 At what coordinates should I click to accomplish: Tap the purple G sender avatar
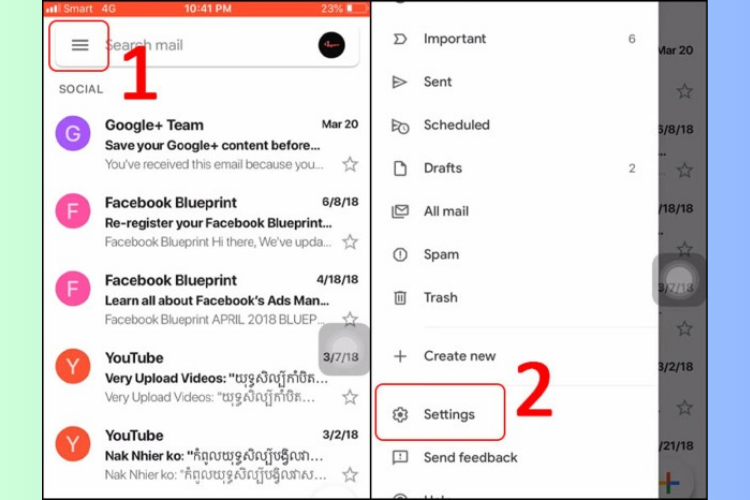pos(73,133)
